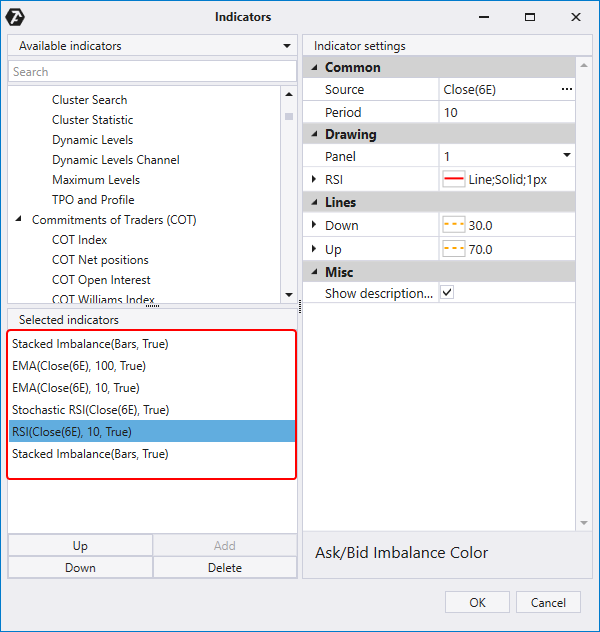
Task: Open the Source ellipsis browse button
Action: pyautogui.click(x=567, y=90)
